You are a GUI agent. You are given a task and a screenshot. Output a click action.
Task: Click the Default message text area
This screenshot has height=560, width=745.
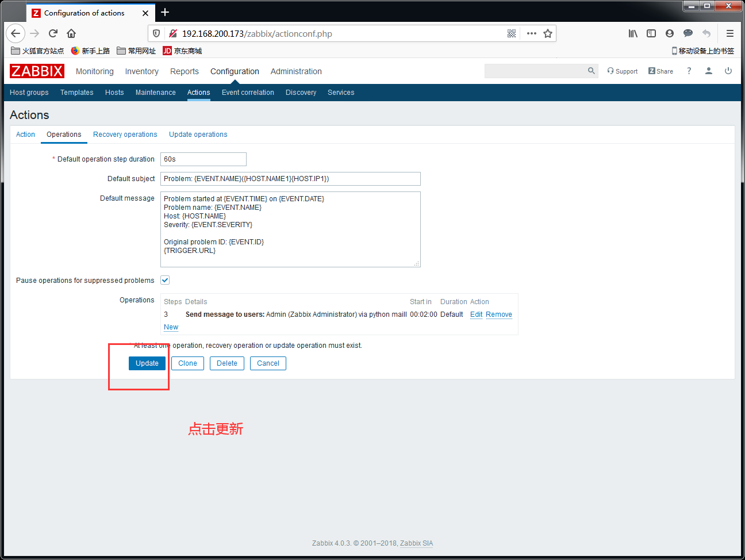[x=290, y=229]
